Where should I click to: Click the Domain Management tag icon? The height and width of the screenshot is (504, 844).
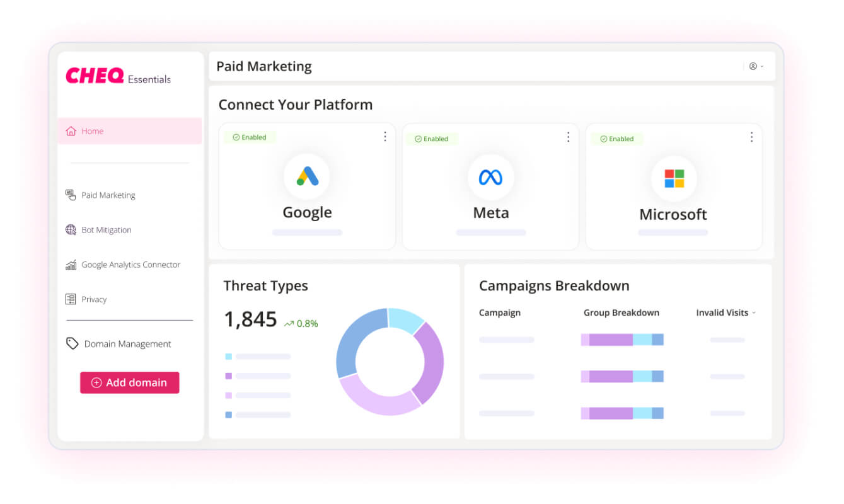point(72,343)
